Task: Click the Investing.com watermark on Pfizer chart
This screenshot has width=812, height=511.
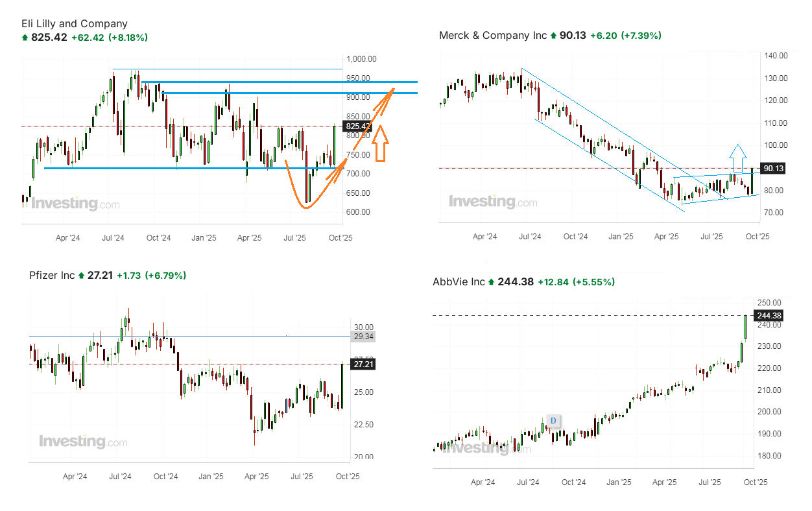Action: click(83, 442)
